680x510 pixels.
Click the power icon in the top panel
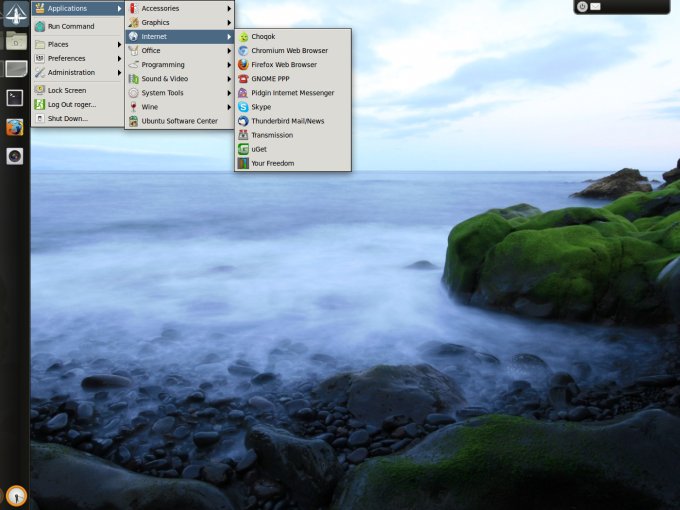coord(582,7)
